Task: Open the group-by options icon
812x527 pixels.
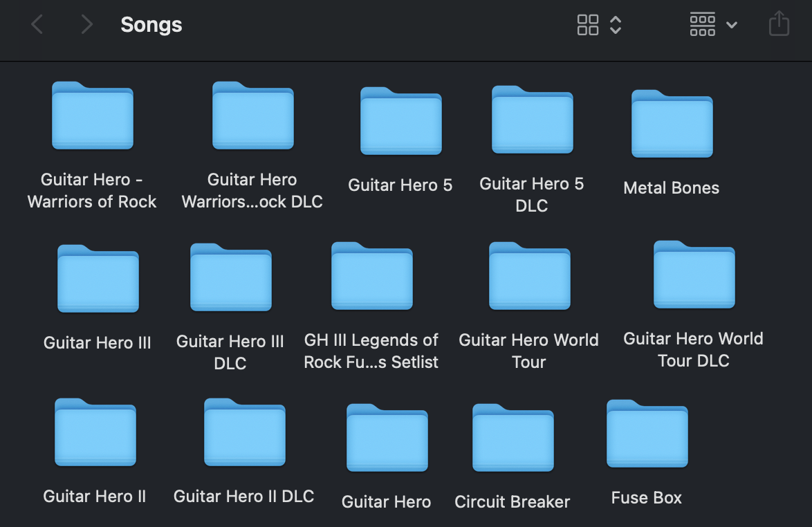Action: click(x=702, y=24)
